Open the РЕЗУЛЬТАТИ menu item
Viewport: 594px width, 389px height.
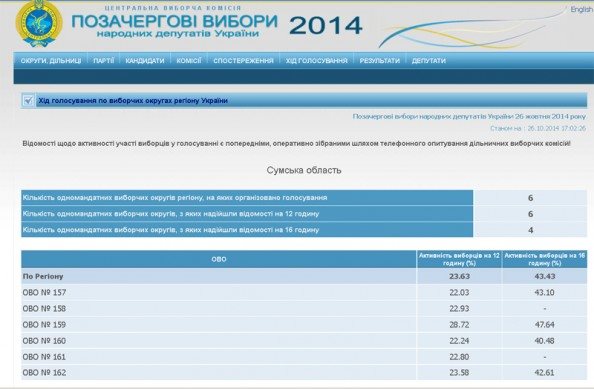click(x=380, y=61)
